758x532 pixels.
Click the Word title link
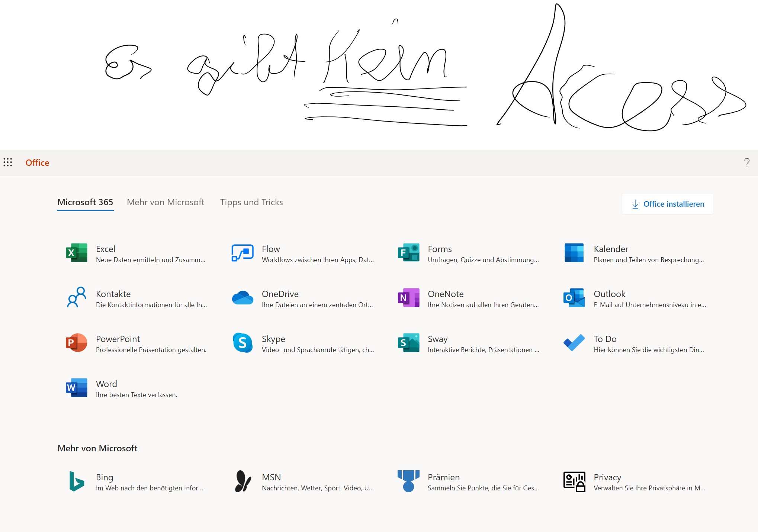click(x=106, y=384)
